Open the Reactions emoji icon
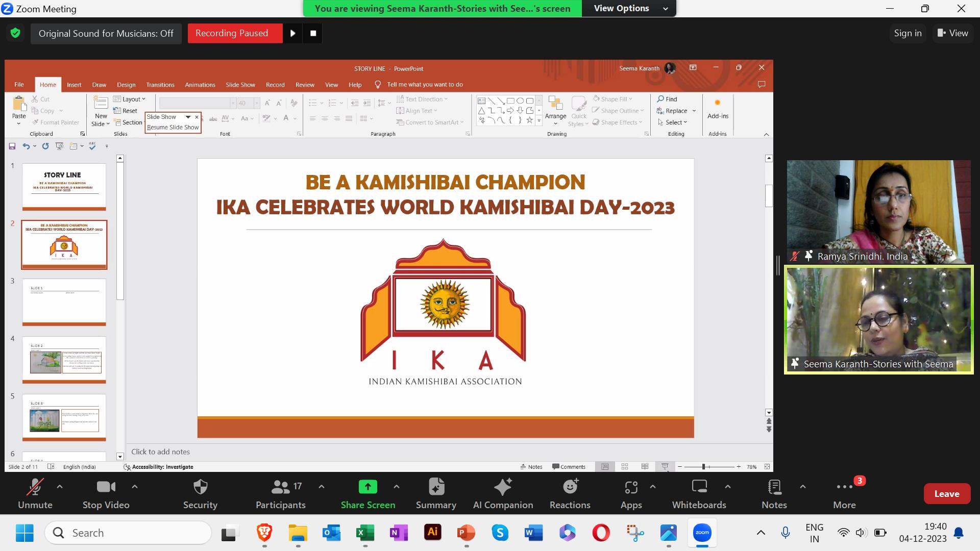 click(x=570, y=487)
